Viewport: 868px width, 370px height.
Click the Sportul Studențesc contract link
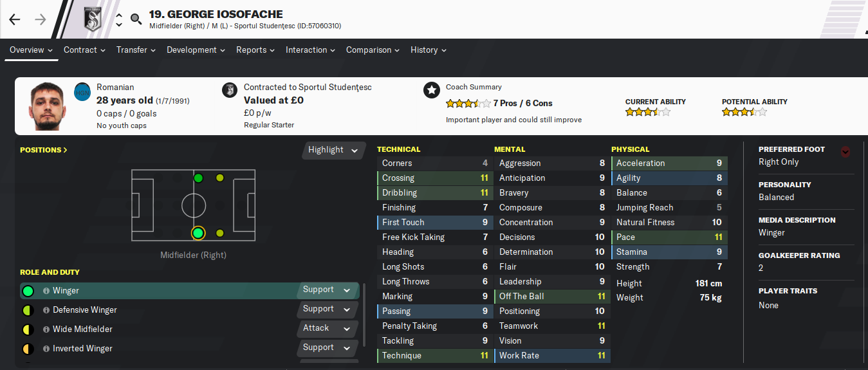308,87
